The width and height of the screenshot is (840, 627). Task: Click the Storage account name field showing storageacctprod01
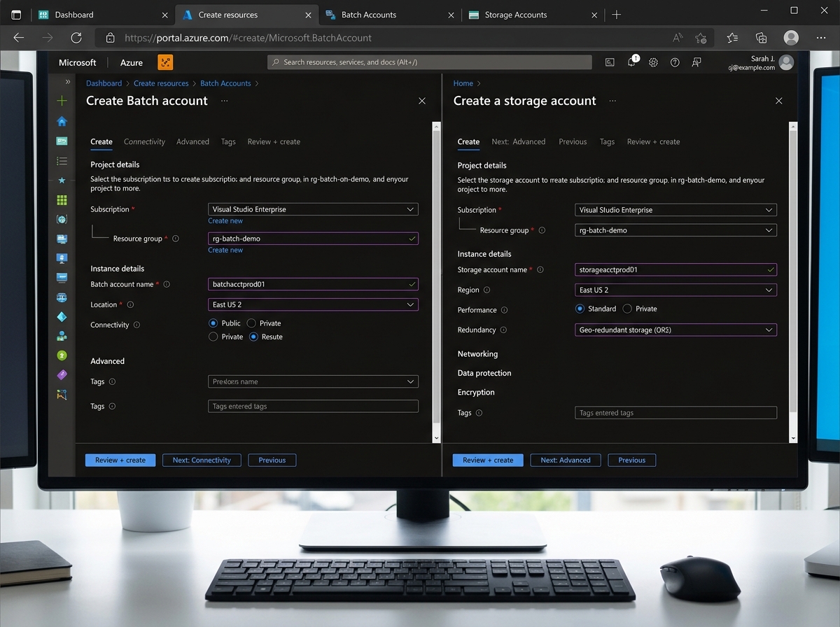(675, 269)
